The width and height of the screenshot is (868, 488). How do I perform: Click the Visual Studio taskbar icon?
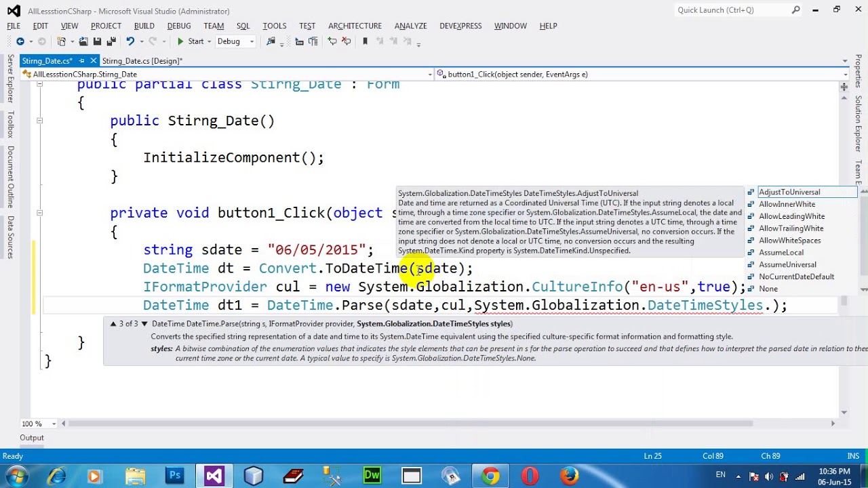click(214, 476)
